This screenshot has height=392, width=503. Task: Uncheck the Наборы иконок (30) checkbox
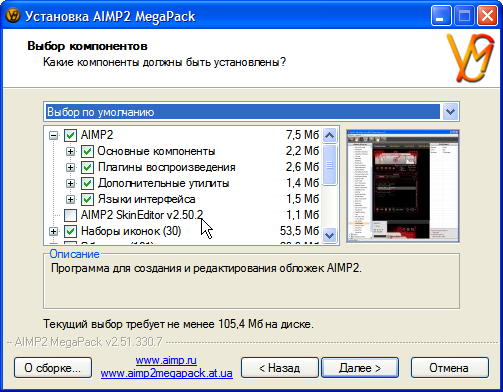click(70, 231)
